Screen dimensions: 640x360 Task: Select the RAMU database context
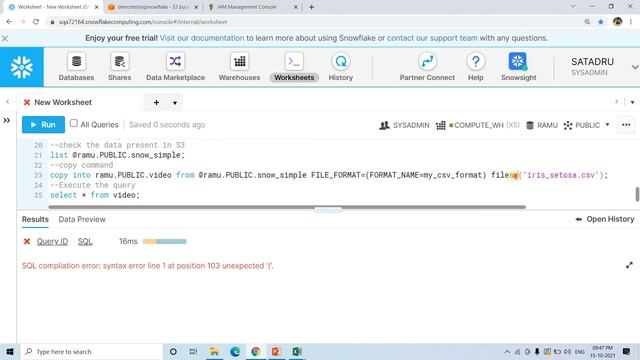542,125
